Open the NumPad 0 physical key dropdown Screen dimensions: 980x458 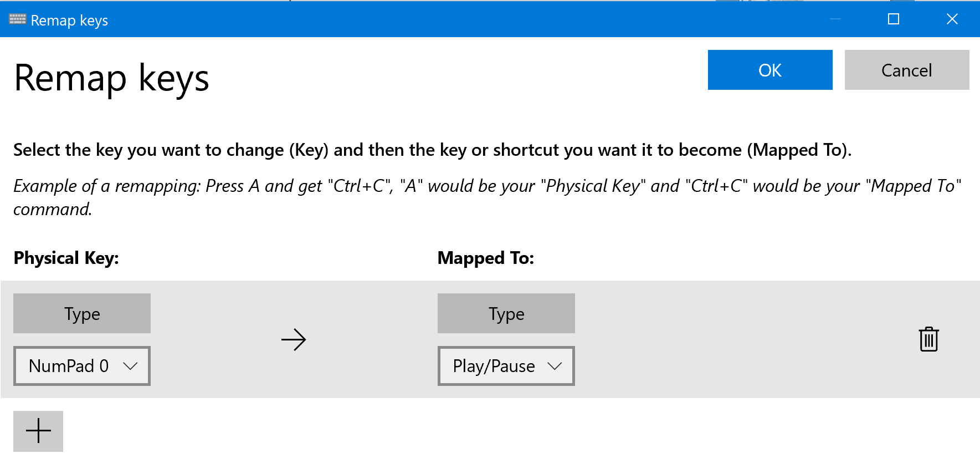(82, 366)
